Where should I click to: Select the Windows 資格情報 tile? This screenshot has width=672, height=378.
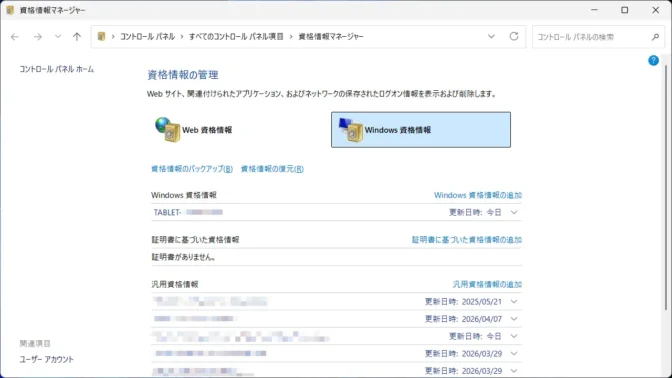(421, 130)
